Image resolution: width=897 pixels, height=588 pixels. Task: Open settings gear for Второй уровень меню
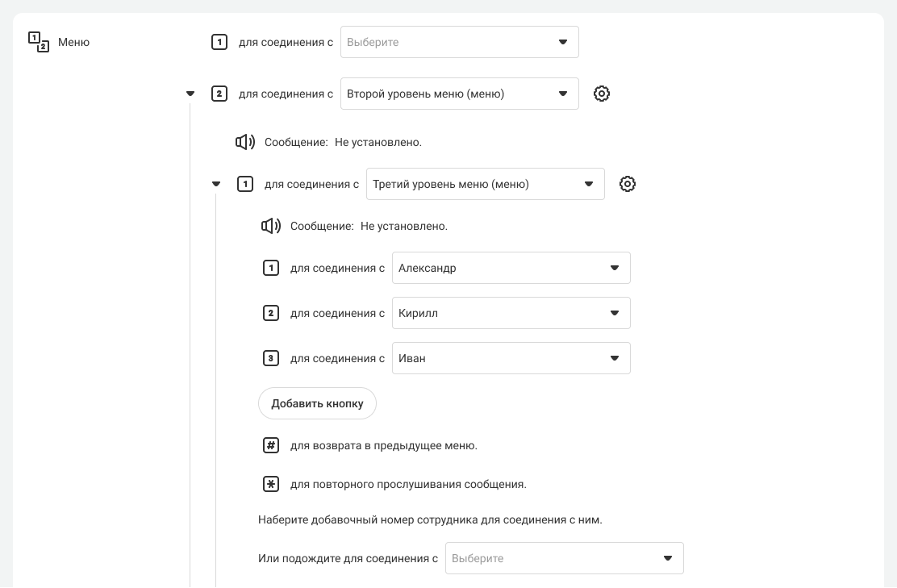click(x=602, y=94)
